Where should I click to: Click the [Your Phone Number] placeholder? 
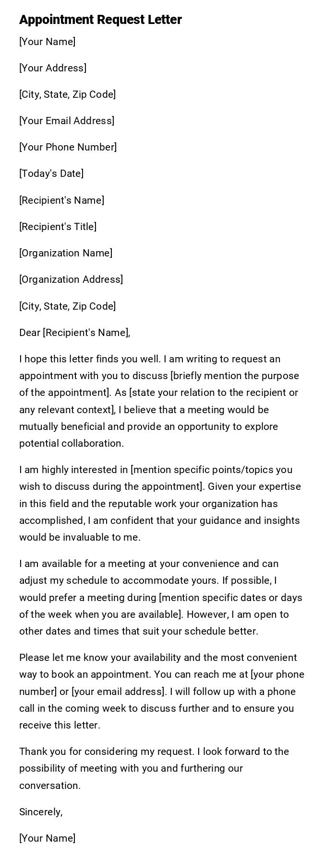coord(68,147)
